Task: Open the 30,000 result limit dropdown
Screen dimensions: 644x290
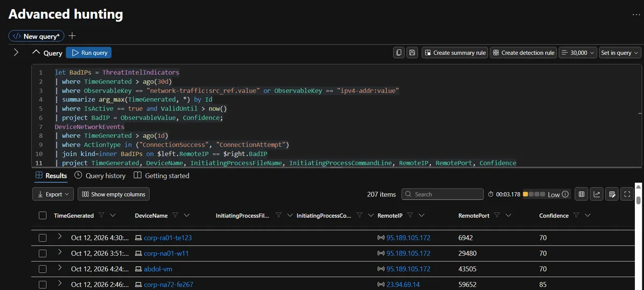Action: 577,53
